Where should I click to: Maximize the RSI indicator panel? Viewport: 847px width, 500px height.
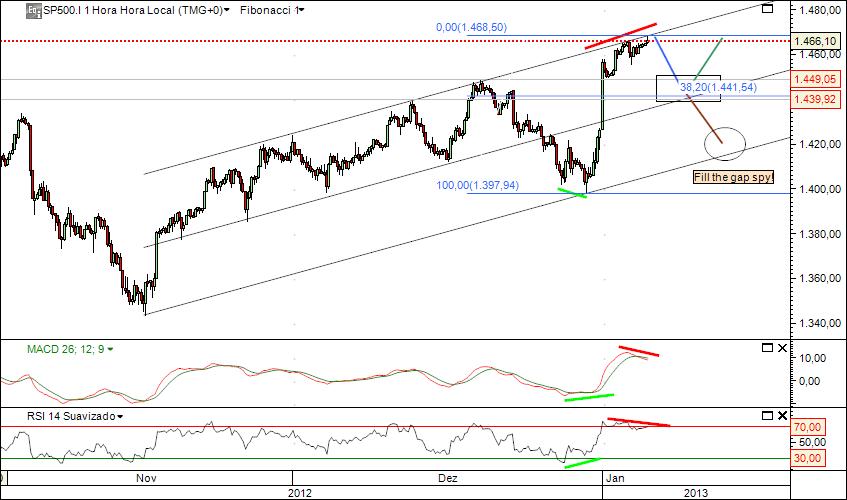(767, 415)
